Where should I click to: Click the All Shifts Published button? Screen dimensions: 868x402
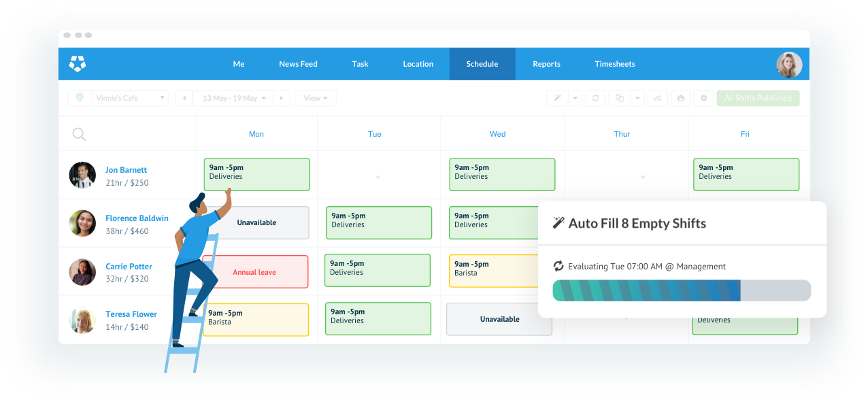758,98
